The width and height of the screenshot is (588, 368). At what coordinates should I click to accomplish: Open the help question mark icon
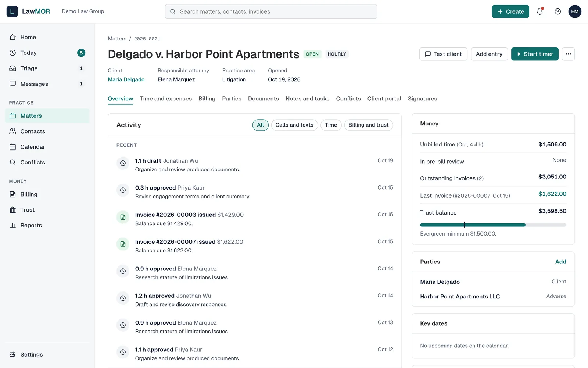click(x=557, y=11)
